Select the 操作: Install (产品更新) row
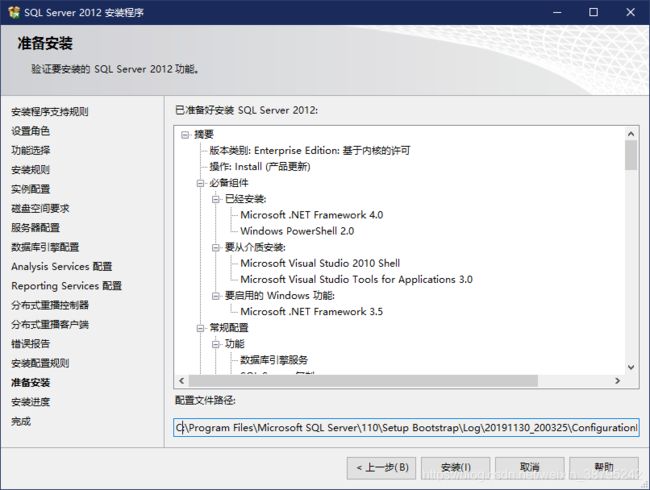Screen dimensions: 650x490 [x=260, y=167]
